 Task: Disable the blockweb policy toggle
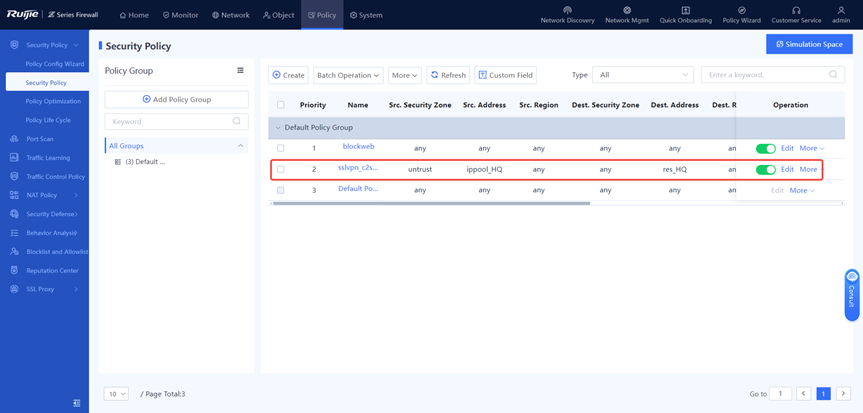click(x=765, y=148)
